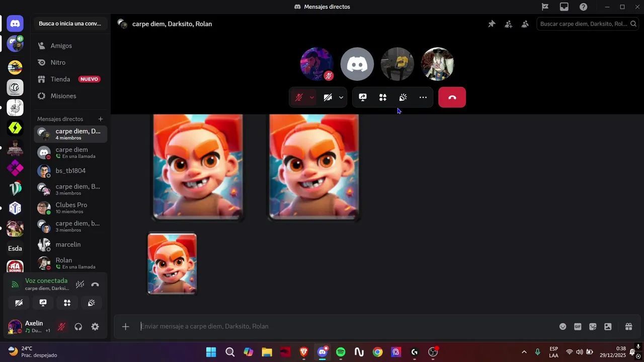Open File Explorer from the taskbar

267,352
